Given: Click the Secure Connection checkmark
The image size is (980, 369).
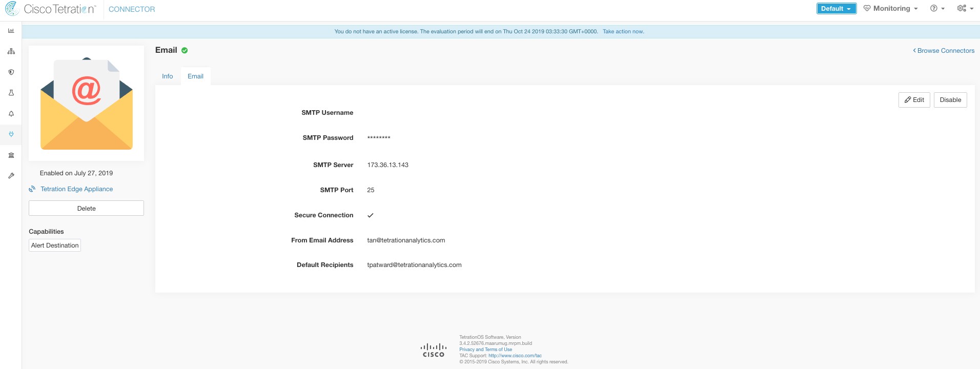Looking at the screenshot, I should click(x=370, y=215).
